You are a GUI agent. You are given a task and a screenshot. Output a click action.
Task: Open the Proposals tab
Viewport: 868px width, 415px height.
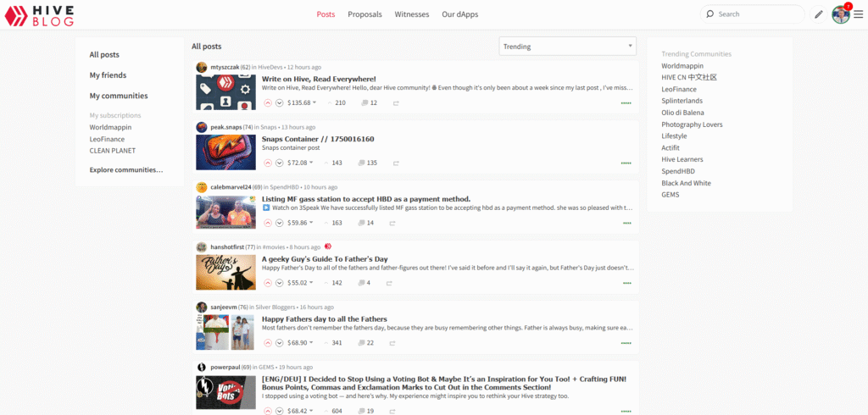pos(364,14)
